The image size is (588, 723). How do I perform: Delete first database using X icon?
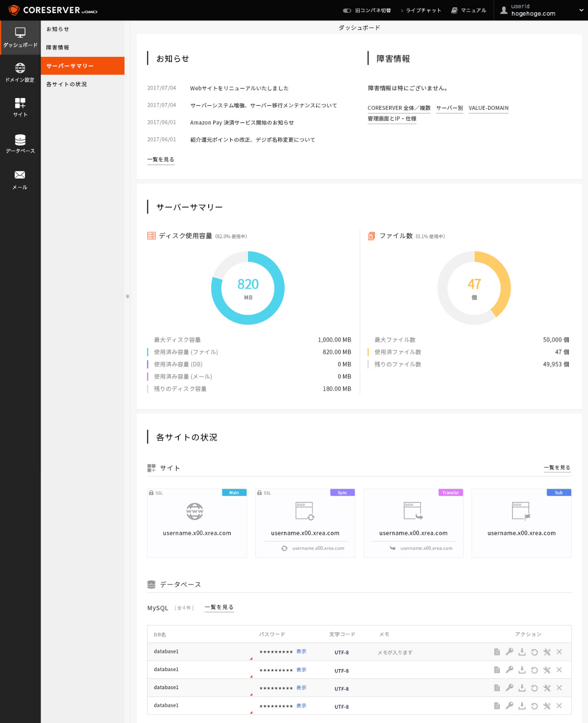559,652
